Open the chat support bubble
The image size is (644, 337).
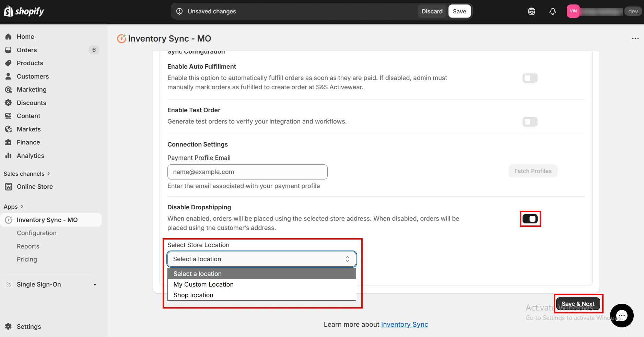[622, 315]
